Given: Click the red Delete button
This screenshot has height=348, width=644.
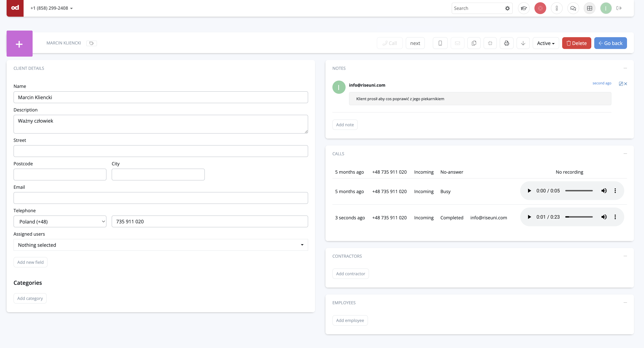Looking at the screenshot, I should click(x=576, y=43).
